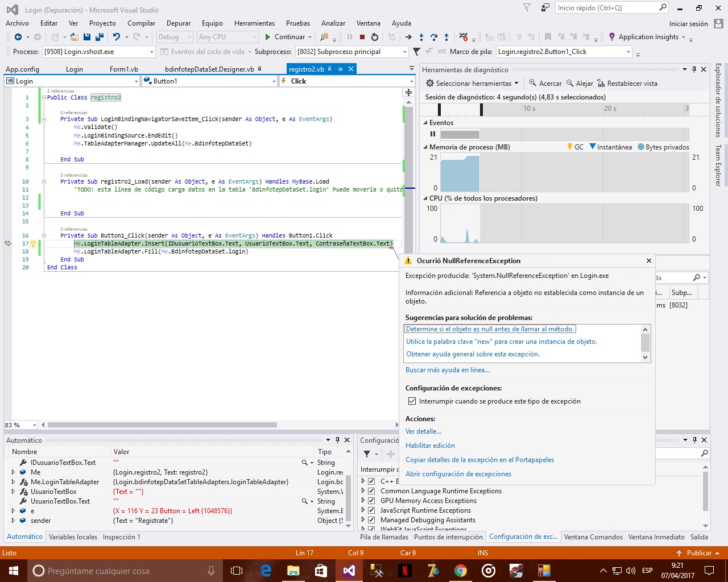Click the Open File folder icon

[x=74, y=37]
